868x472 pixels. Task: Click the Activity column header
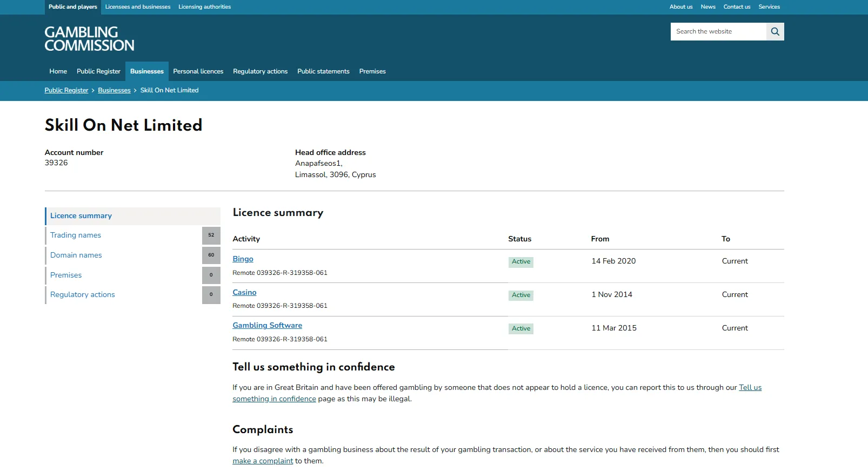(246, 239)
